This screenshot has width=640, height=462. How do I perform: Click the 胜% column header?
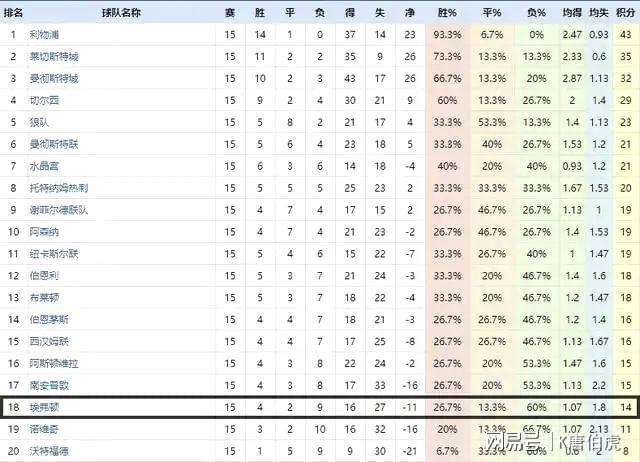pos(448,12)
